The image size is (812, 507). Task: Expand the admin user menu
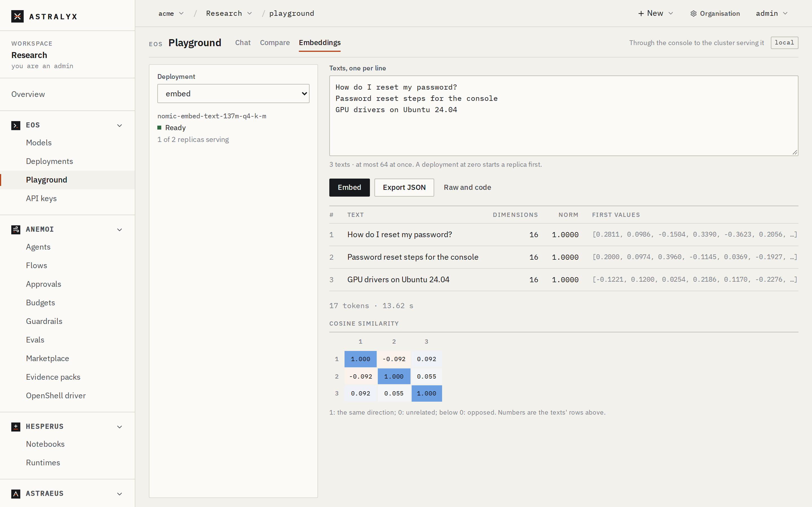coord(771,14)
